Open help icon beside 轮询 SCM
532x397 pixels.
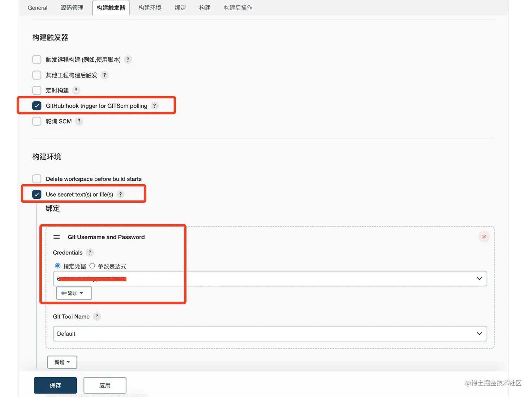[x=79, y=121]
